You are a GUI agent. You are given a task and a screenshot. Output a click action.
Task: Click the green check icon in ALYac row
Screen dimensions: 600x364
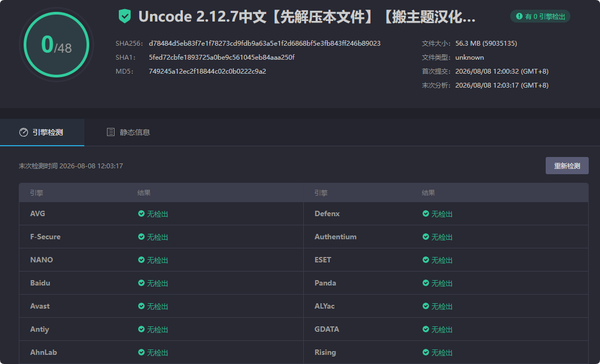[425, 306]
